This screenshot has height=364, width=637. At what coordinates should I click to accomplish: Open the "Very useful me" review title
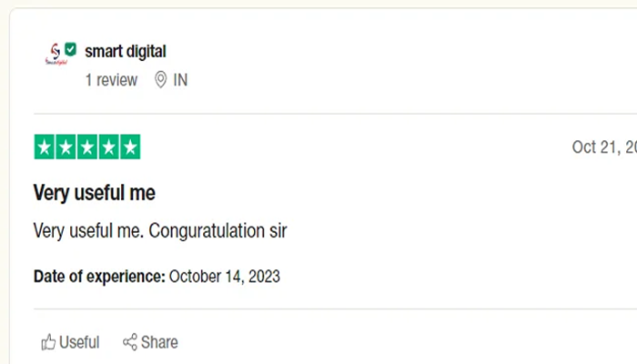(95, 193)
